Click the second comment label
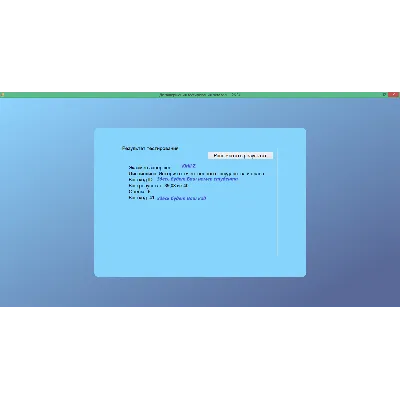Viewport: 400px width, 400px height. click(x=141, y=198)
